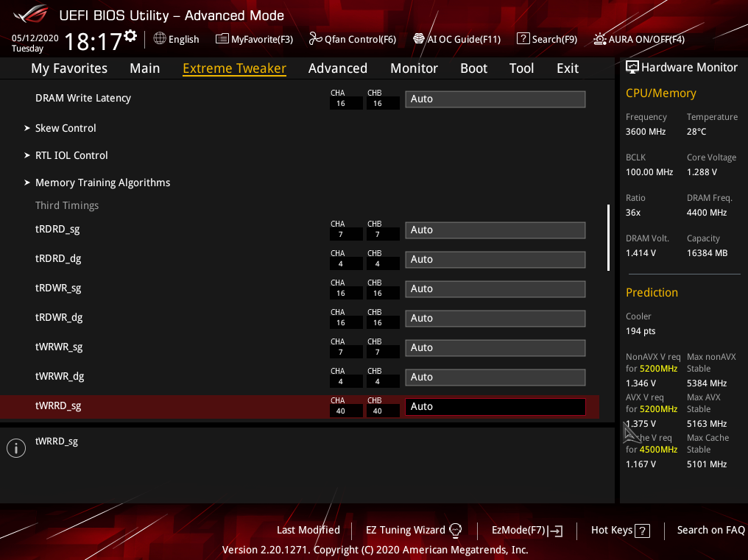Switch to EzMode(F7)

[x=518, y=530]
